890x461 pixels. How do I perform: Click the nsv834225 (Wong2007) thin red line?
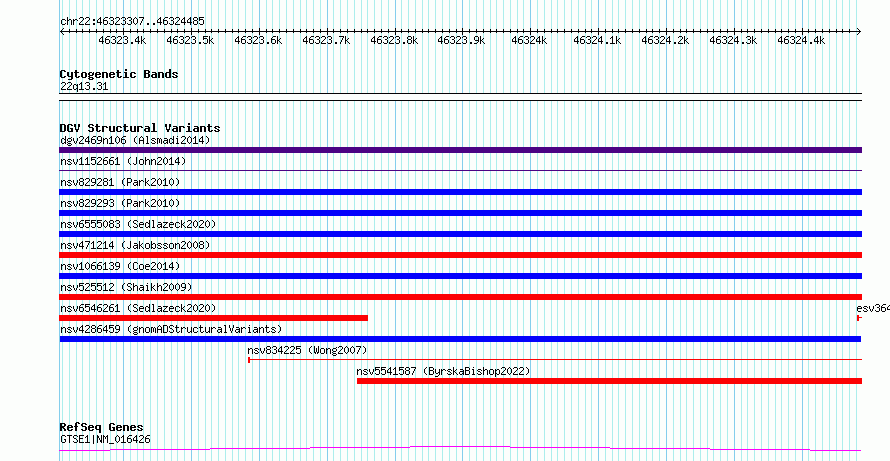point(555,359)
